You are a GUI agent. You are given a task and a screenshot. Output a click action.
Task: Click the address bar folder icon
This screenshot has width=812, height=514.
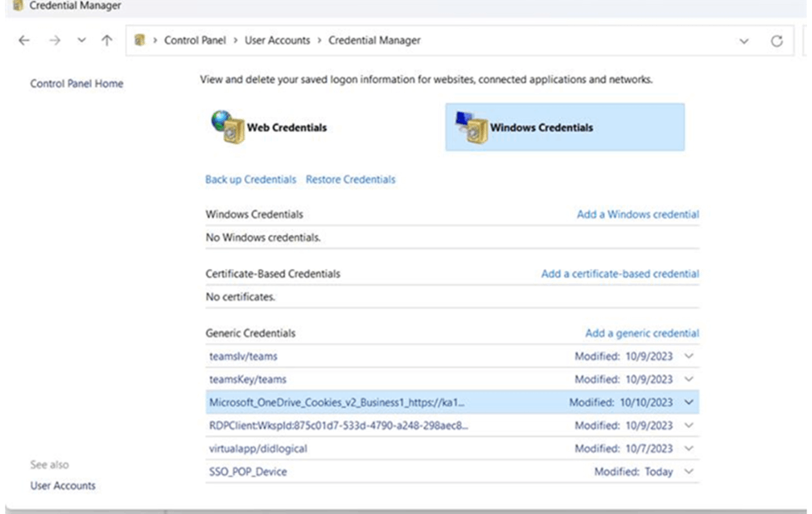coord(140,40)
